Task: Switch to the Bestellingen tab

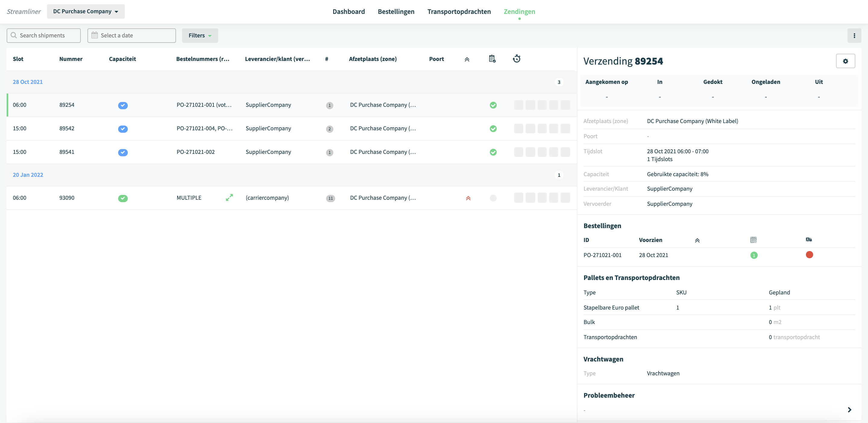Action: point(396,11)
